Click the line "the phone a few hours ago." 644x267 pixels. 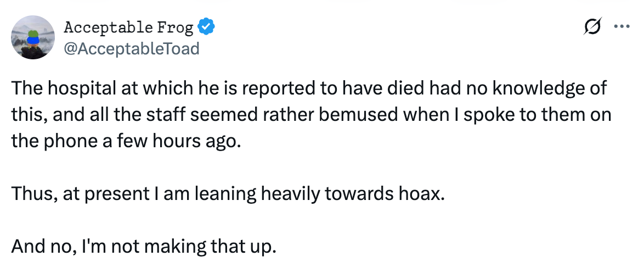point(125,142)
